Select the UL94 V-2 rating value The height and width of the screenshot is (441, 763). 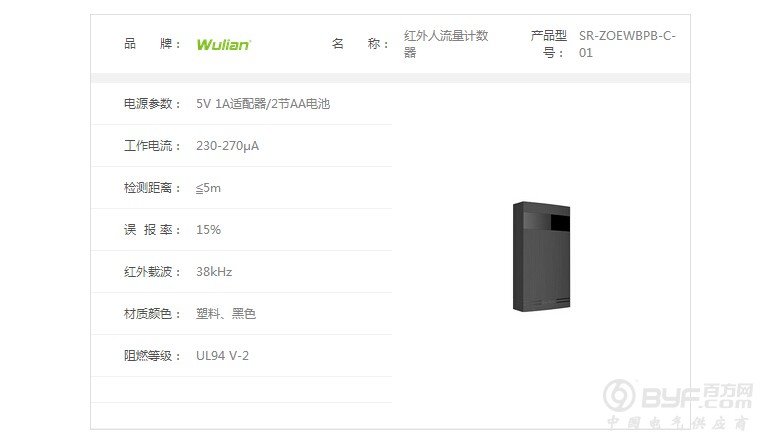pyautogui.click(x=222, y=355)
